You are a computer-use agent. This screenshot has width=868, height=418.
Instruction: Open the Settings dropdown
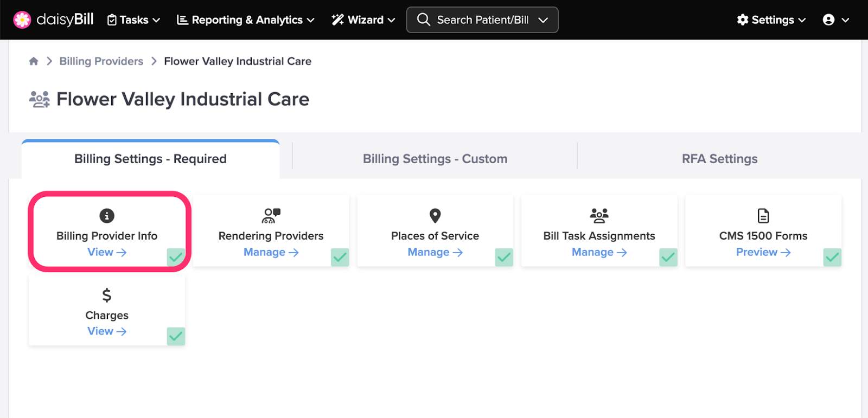click(x=771, y=20)
